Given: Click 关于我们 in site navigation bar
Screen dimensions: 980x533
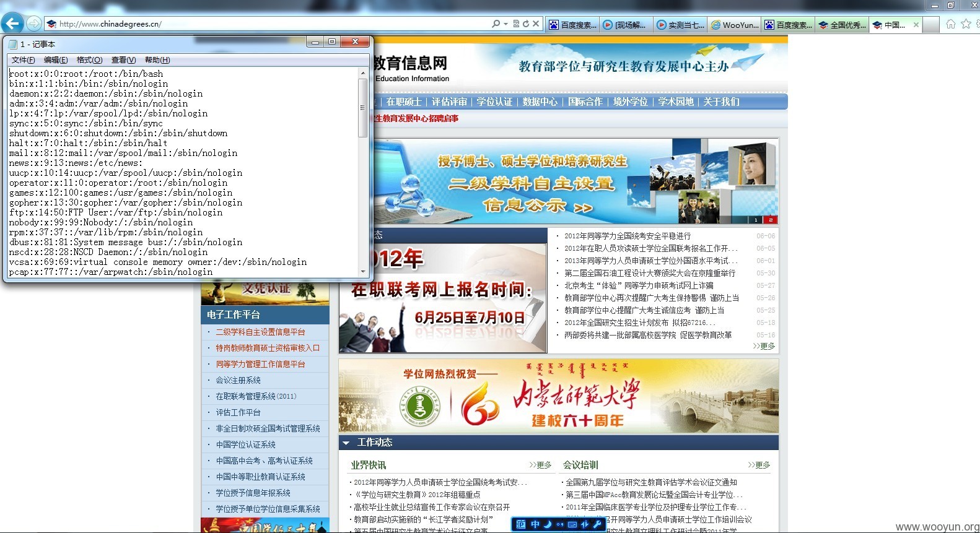Looking at the screenshot, I should tap(721, 102).
